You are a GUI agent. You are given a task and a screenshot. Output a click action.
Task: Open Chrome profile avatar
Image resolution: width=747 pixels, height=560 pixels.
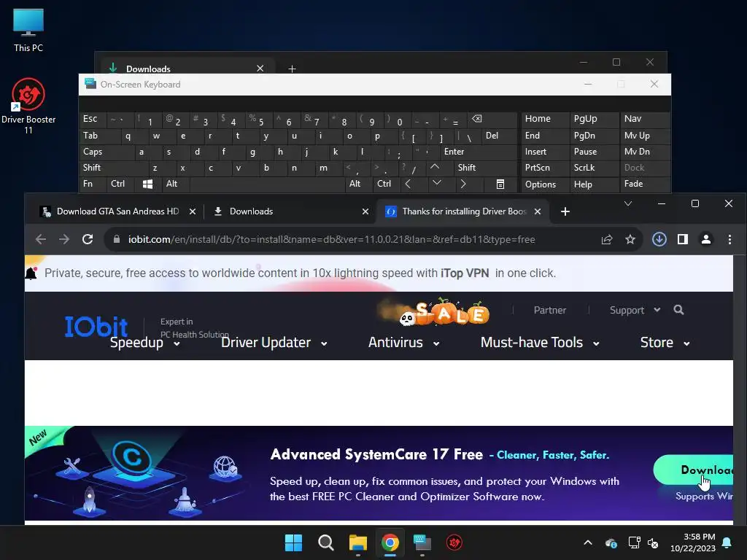[x=706, y=239]
